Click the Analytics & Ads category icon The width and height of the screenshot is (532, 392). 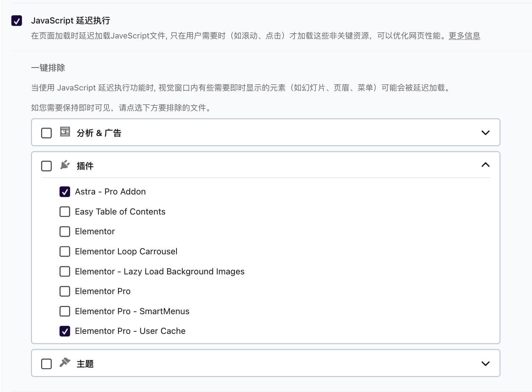[x=65, y=132]
